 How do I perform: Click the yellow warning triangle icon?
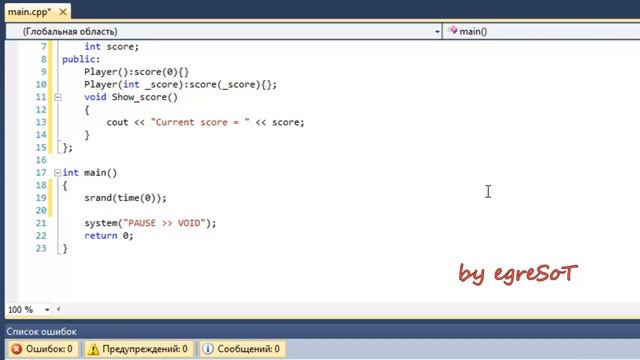coord(93,349)
